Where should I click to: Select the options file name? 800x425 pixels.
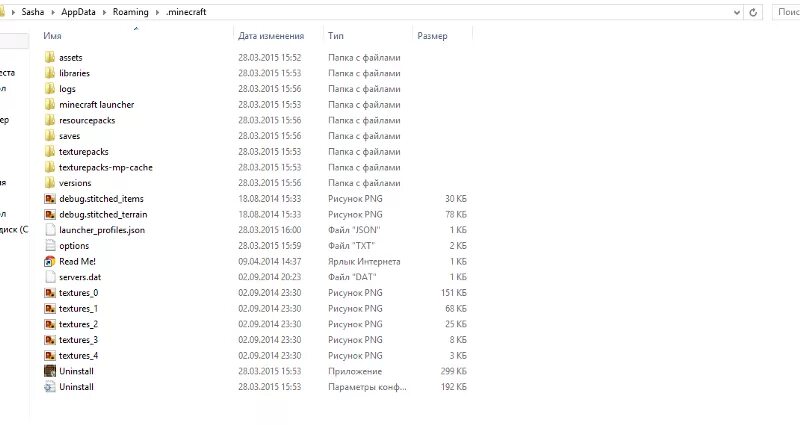(x=74, y=246)
